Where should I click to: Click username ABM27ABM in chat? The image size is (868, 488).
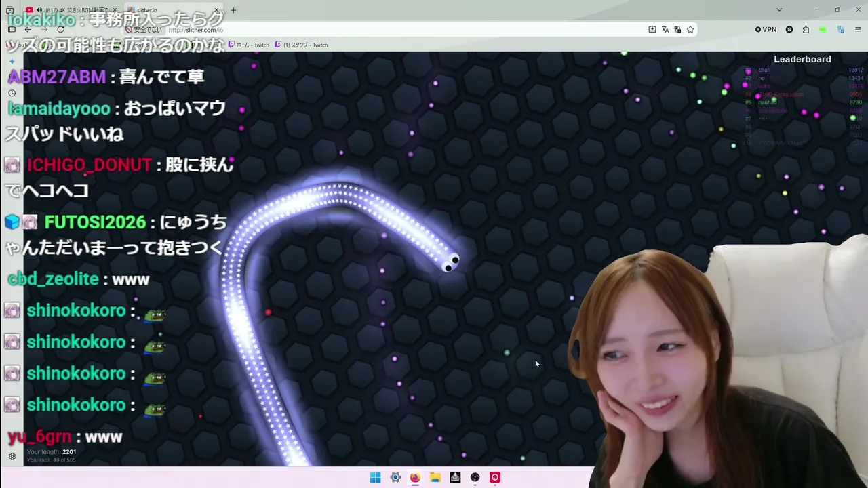coord(56,77)
